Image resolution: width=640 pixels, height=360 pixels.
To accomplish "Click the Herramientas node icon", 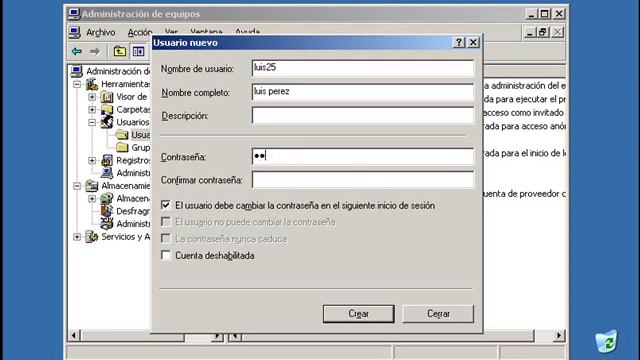I will tap(92, 84).
